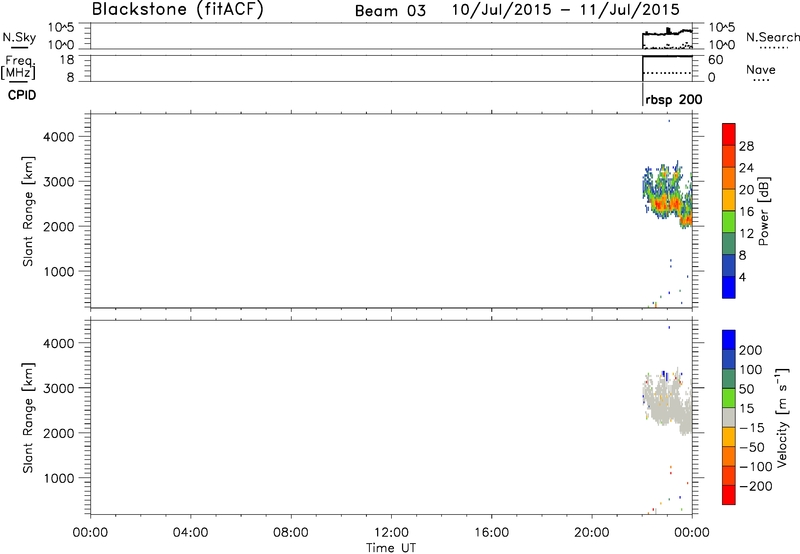The height and width of the screenshot is (554, 800).
Task: Click the Slant Range label of power panel
Action: pos(28,211)
